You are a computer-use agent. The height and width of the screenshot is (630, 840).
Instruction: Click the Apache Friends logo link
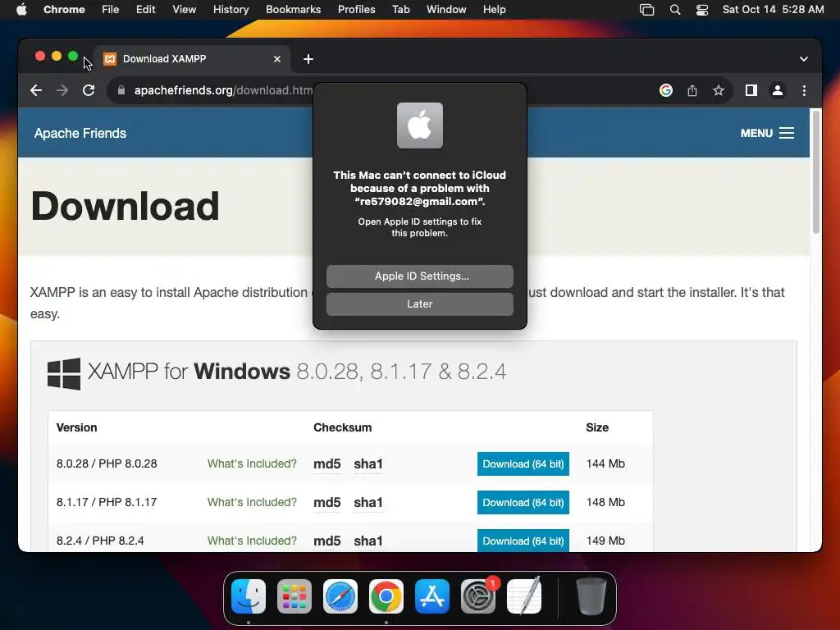tap(80, 134)
